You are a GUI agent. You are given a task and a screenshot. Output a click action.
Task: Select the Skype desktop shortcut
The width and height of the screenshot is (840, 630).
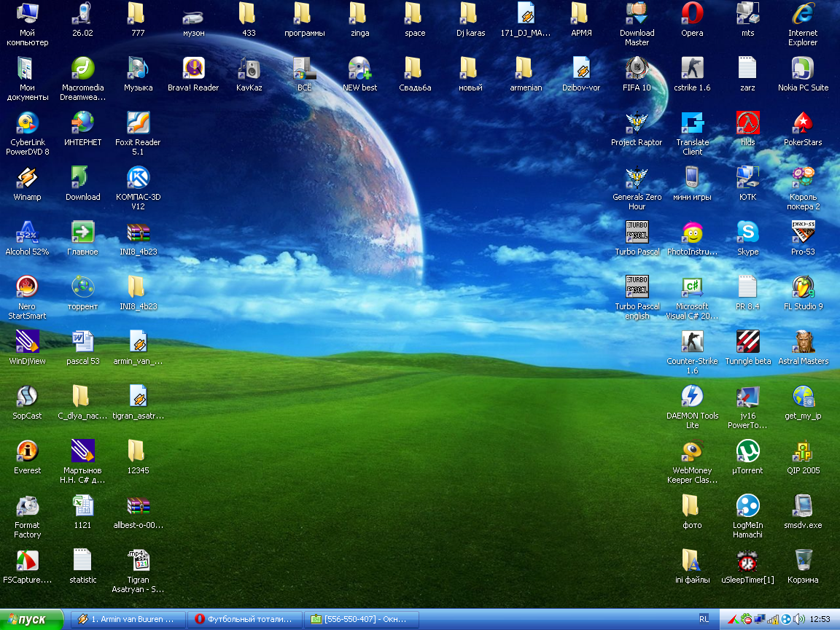pyautogui.click(x=747, y=233)
